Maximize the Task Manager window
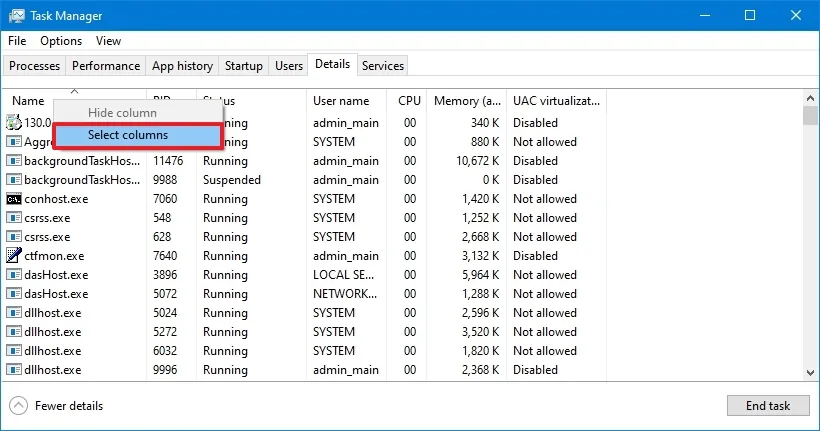Viewport: 820px width, 431px height. pyautogui.click(x=750, y=15)
